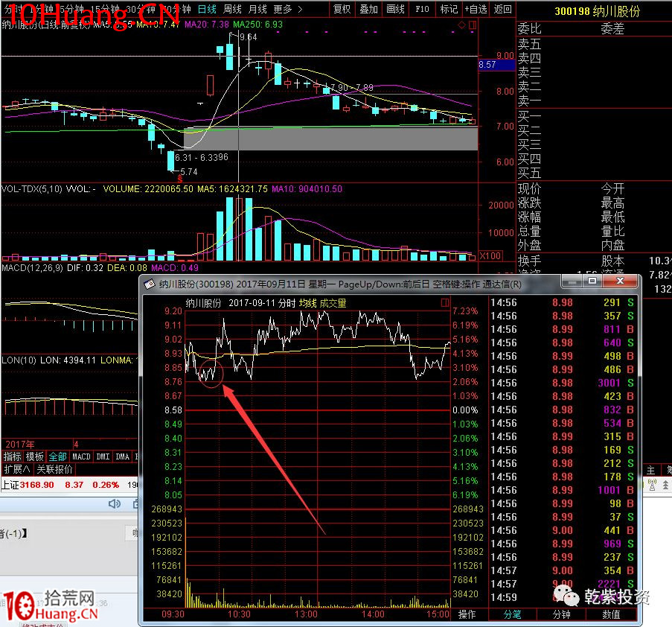
Task: Click the small square icon in the intraday popup corner
Action: point(445,303)
